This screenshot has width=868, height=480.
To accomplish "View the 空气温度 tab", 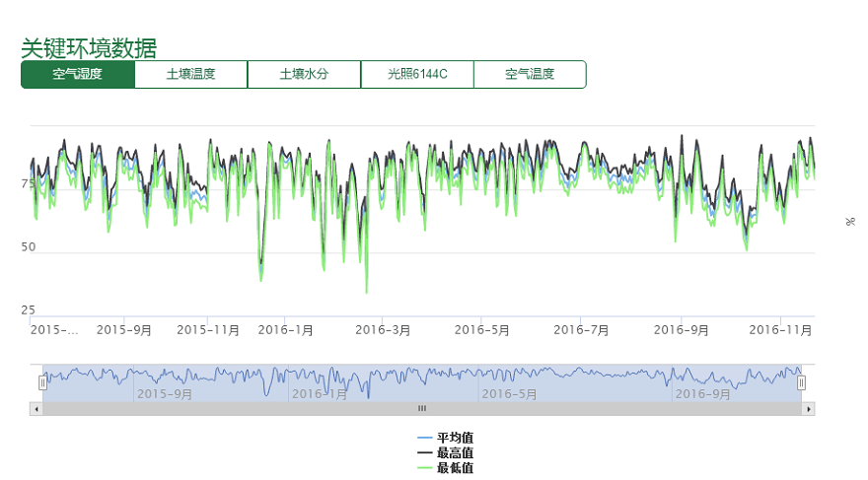I will tap(530, 74).
